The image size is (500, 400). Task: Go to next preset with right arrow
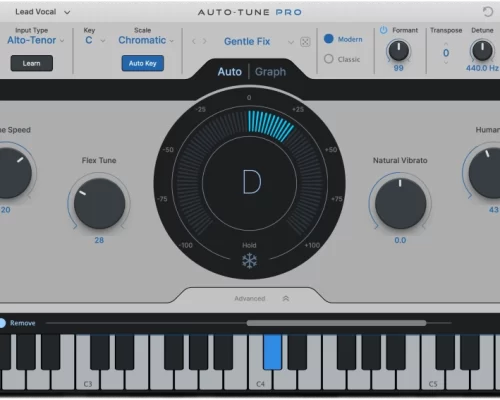(x=205, y=42)
